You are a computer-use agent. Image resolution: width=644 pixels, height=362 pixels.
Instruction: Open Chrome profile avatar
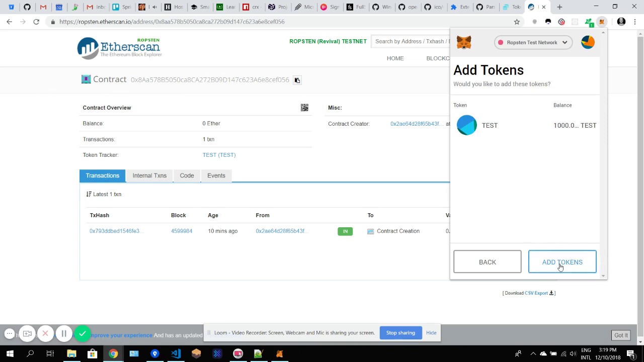621,22
